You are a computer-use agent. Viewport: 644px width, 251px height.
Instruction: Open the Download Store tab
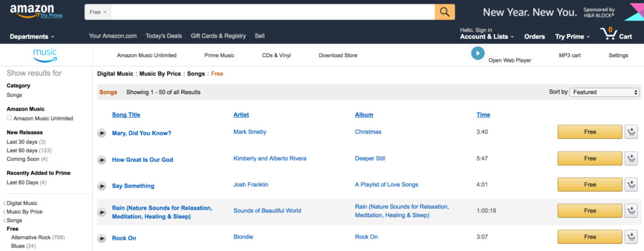click(x=338, y=55)
